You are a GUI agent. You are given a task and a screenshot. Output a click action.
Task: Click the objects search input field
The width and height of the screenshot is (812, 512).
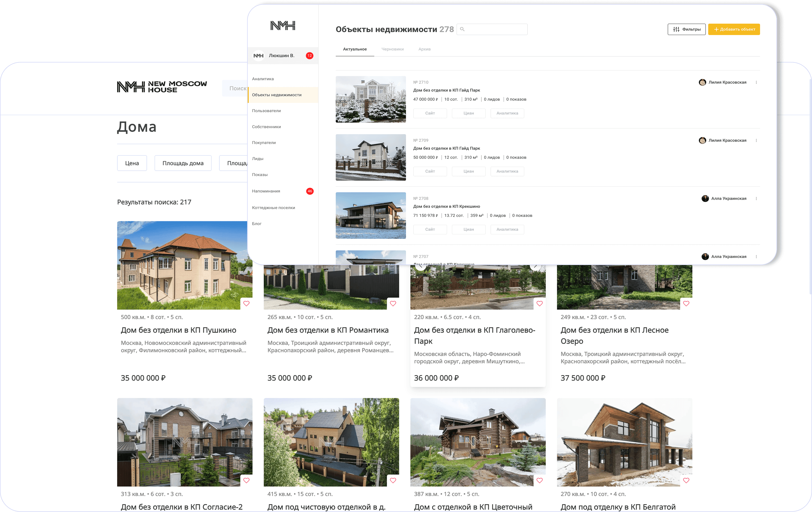point(492,29)
